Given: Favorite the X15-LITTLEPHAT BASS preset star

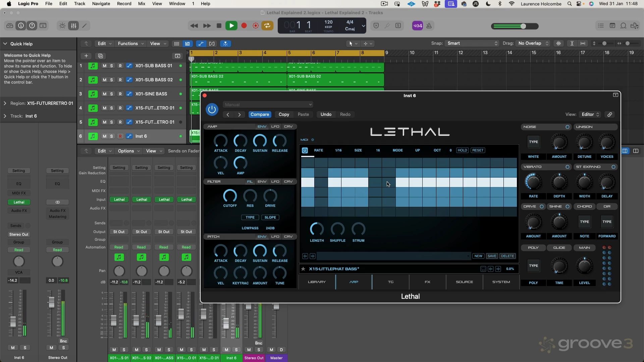Looking at the screenshot, I should (x=303, y=269).
